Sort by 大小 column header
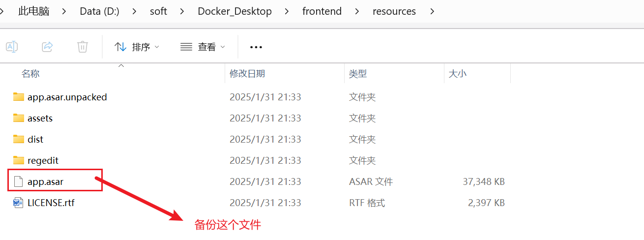644x240 pixels. 458,74
